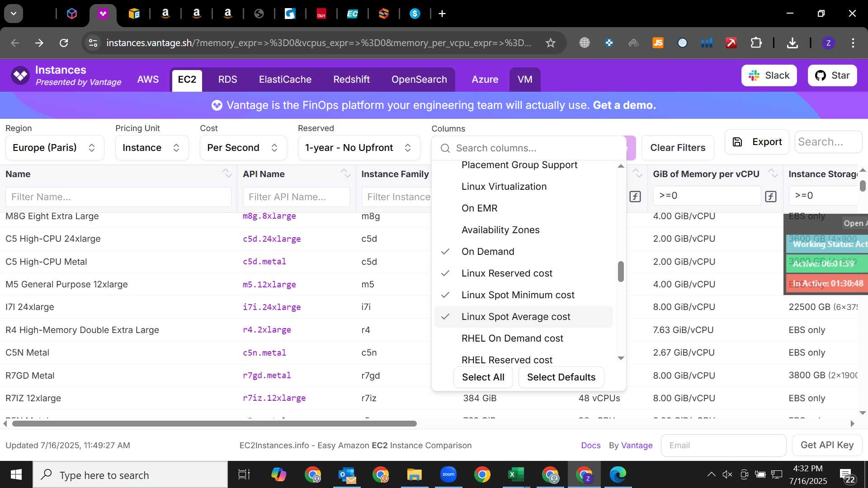Open Slack community button
Screen dimensions: 868x488
pos(769,75)
